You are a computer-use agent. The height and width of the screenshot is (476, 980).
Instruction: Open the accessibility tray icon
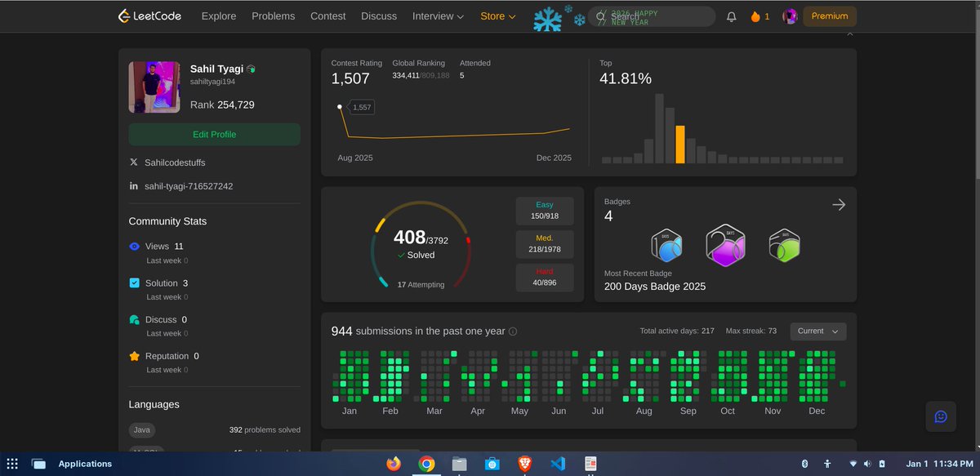(x=827, y=464)
